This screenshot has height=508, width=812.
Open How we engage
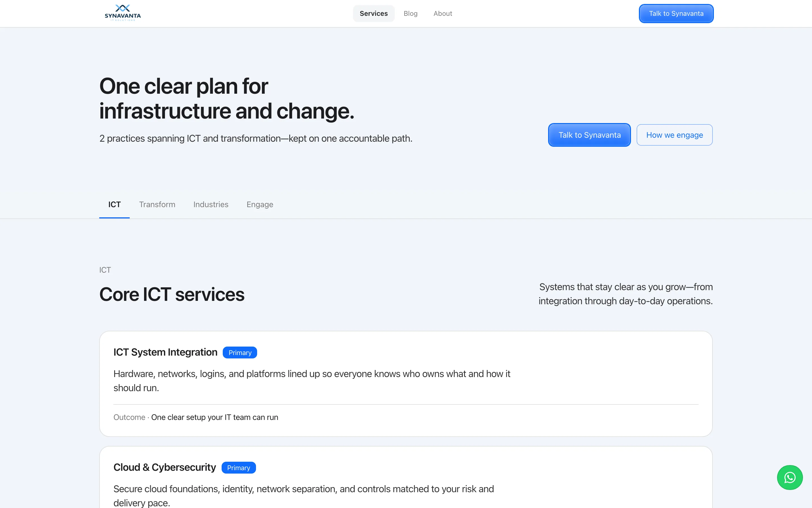point(674,135)
